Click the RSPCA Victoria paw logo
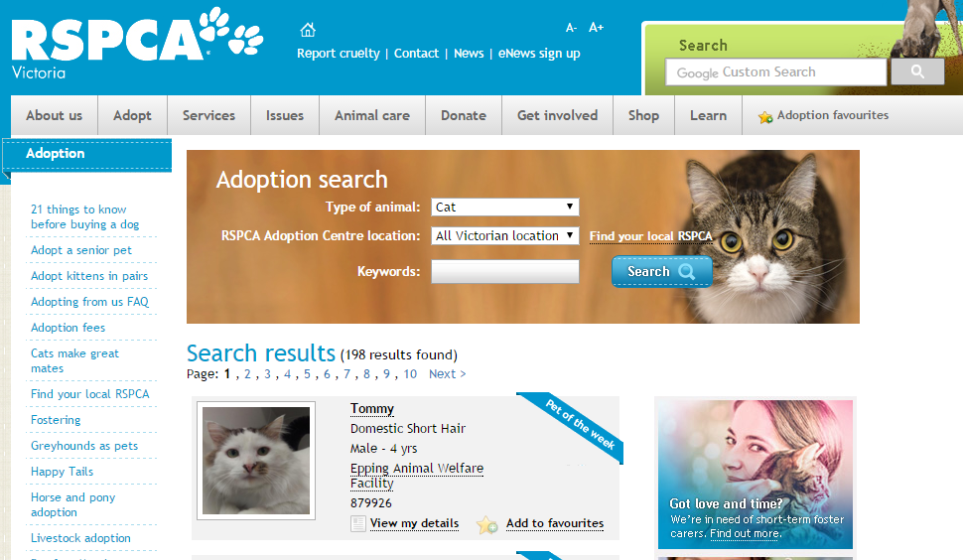963x560 pixels. 138,43
